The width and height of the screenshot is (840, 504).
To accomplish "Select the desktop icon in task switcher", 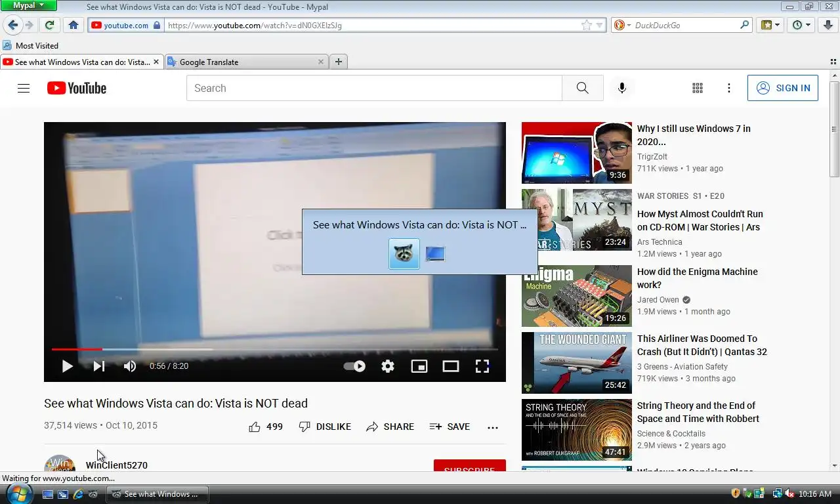I will pos(435,253).
